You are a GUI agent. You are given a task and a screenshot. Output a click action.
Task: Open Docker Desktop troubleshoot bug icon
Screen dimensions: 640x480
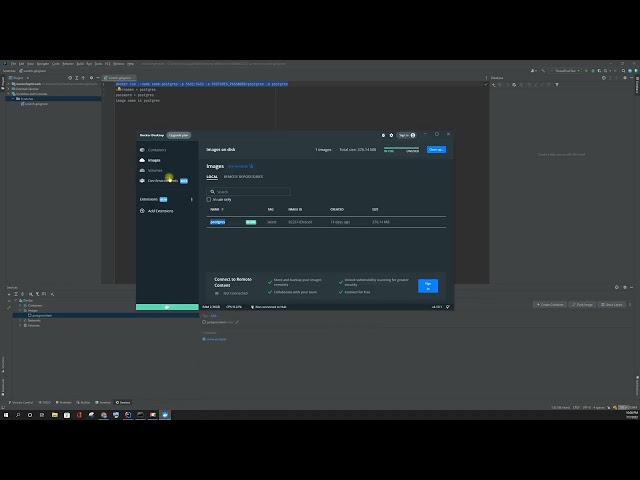coord(383,135)
